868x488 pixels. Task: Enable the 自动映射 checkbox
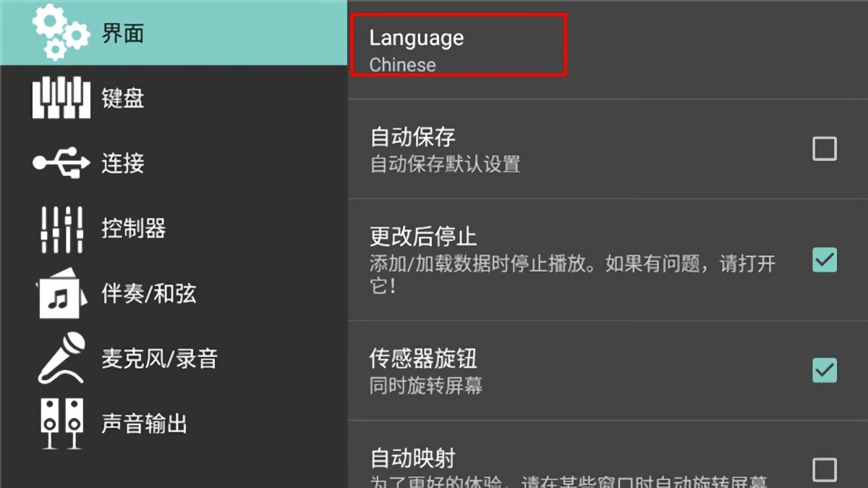825,469
